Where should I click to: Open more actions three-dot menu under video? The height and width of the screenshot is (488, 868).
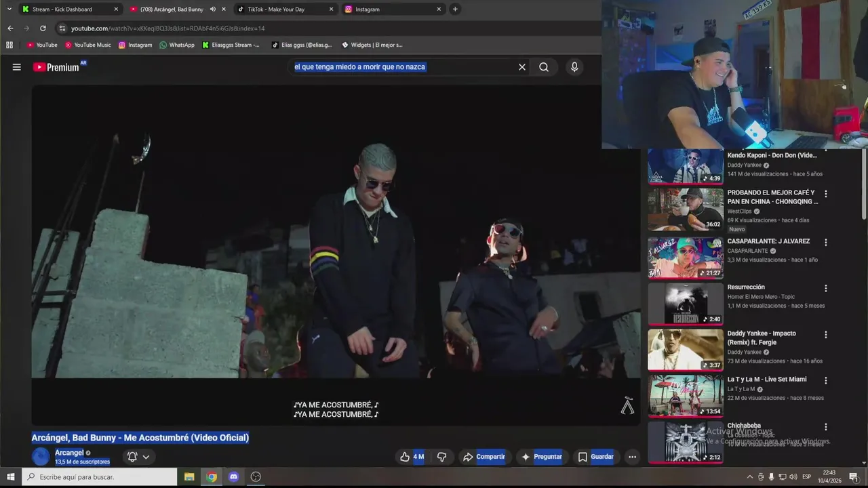tap(632, 457)
